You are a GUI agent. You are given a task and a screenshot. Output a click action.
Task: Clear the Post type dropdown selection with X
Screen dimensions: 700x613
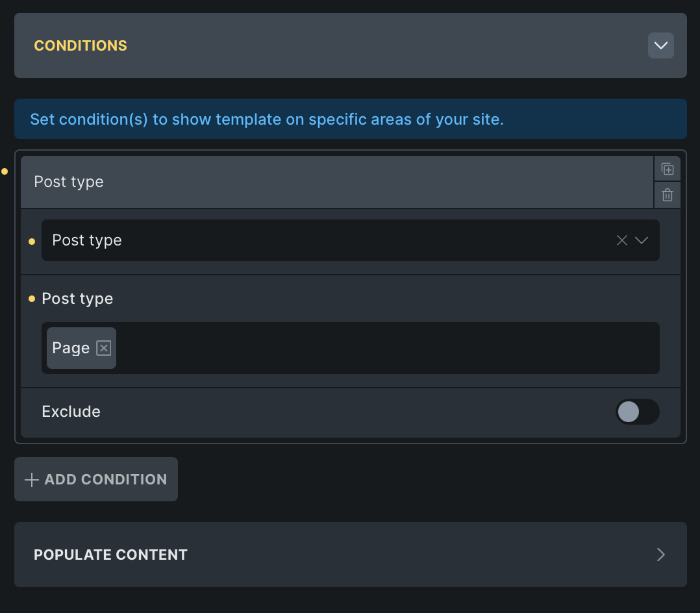pyautogui.click(x=621, y=240)
